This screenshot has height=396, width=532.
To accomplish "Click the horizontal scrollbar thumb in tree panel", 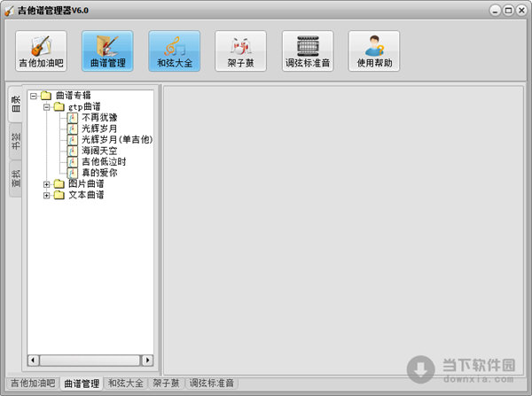I will tap(90, 360).
